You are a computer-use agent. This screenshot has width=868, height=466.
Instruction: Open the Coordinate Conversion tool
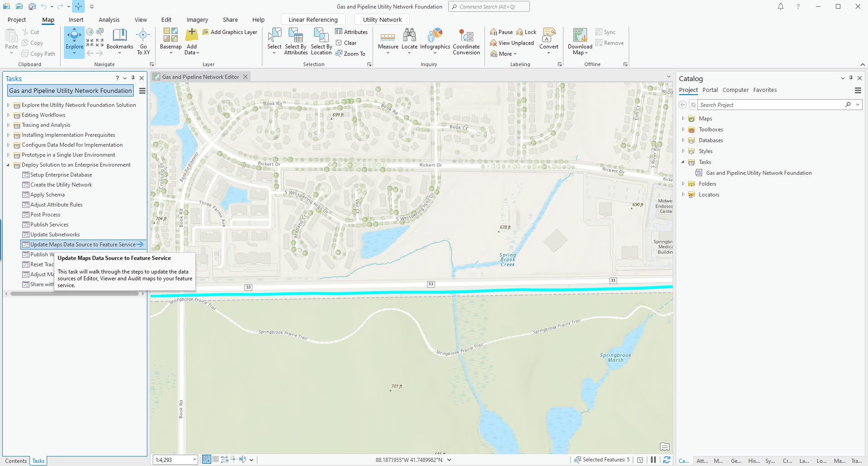pyautogui.click(x=466, y=41)
